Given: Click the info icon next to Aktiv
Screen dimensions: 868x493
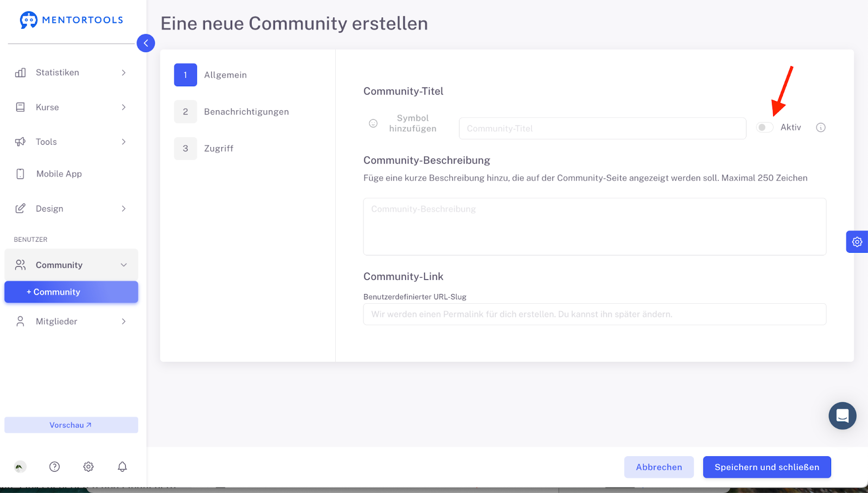Looking at the screenshot, I should (x=821, y=127).
